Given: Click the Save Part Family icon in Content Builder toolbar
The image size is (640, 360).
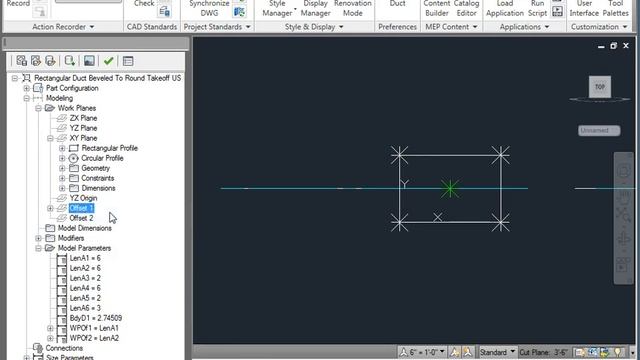Looking at the screenshot, I should 22,61.
